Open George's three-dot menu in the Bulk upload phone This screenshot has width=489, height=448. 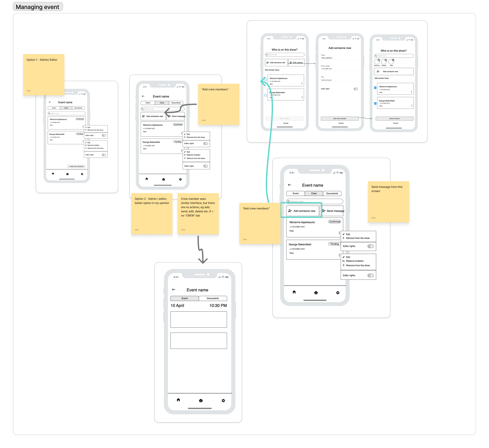[x=302, y=97]
